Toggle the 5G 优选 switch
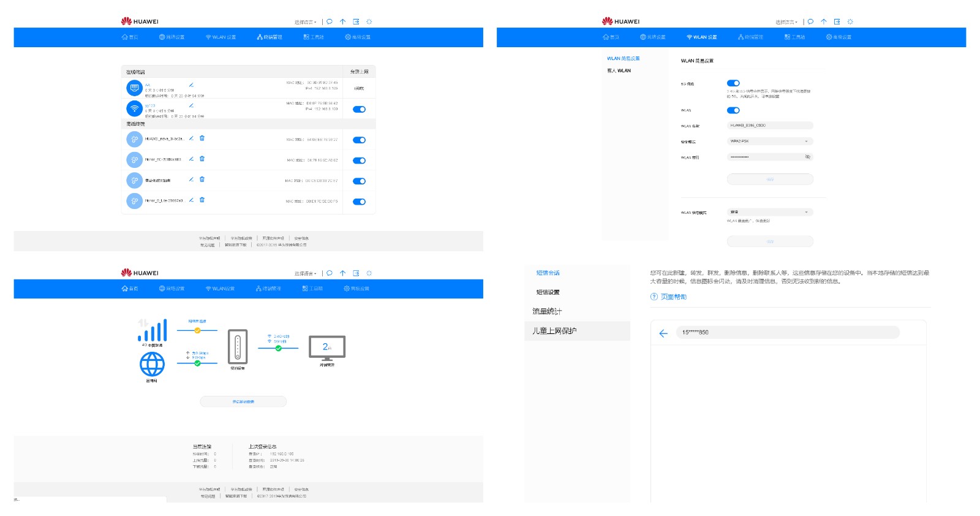 point(733,83)
